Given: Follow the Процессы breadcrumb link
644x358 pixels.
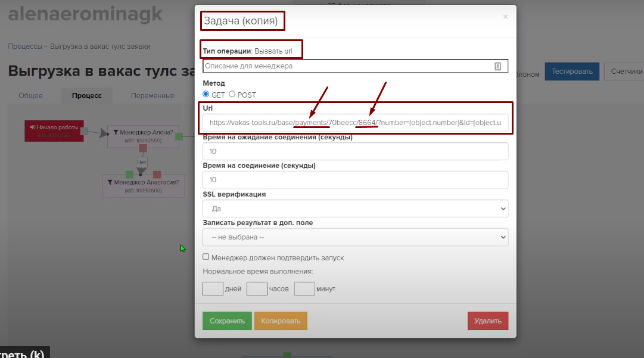Looking at the screenshot, I should [24, 46].
